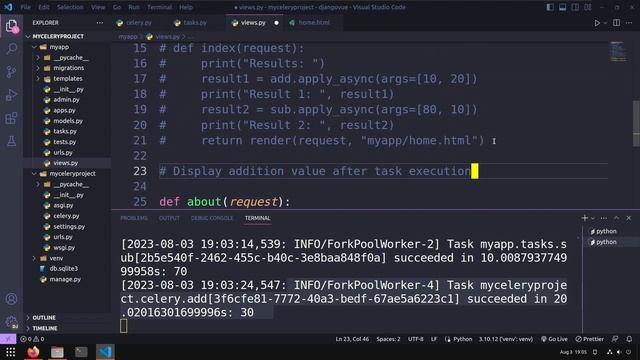Open the Terminal menu

click(159, 7)
